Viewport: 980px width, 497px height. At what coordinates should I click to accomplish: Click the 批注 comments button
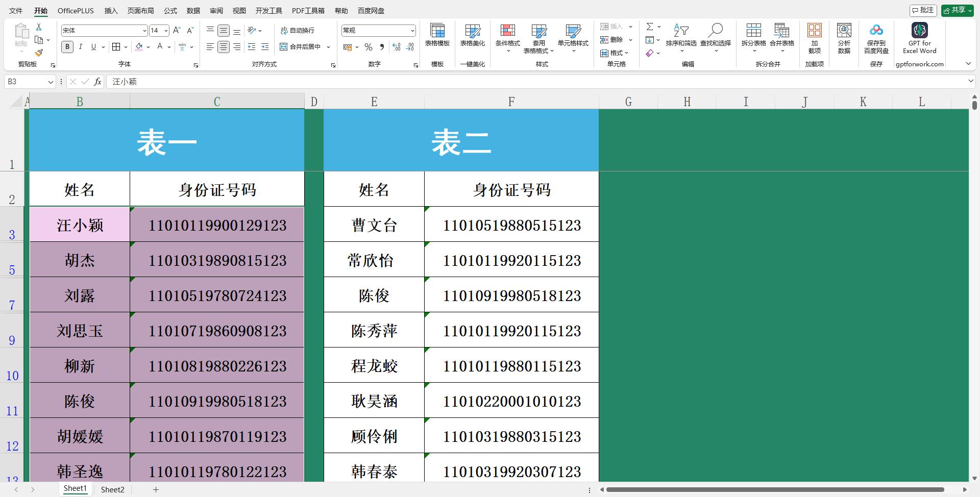coord(923,10)
